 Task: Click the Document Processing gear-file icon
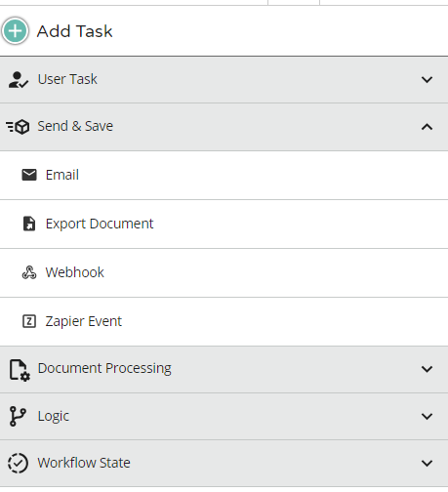click(20, 370)
